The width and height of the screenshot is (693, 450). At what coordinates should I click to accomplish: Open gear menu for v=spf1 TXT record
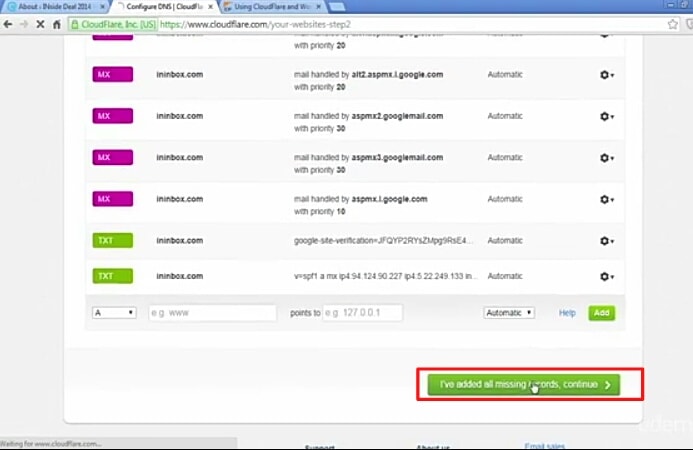(x=607, y=276)
